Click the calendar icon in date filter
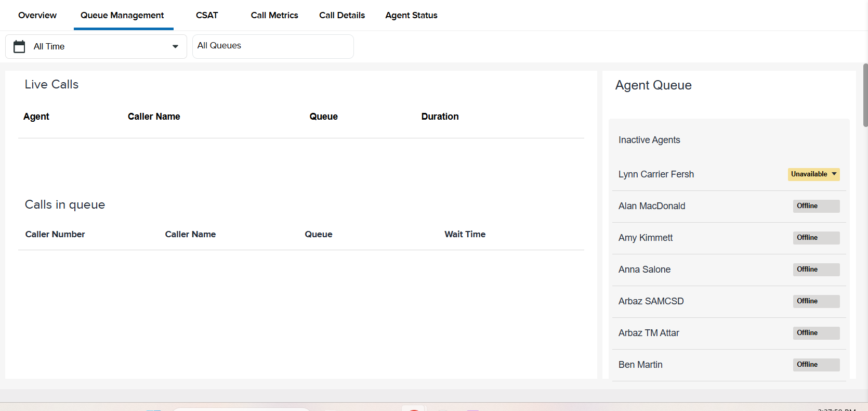 tap(19, 47)
